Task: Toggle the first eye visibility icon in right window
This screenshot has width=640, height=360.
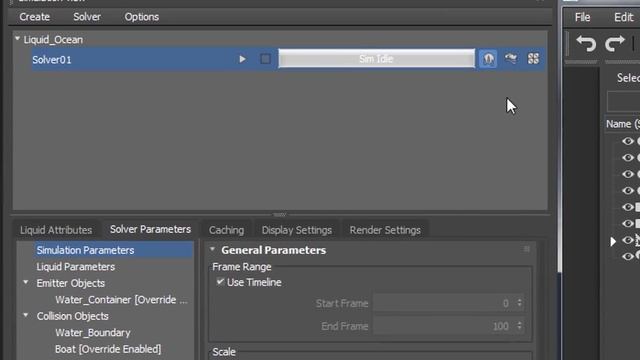Action: (627, 141)
